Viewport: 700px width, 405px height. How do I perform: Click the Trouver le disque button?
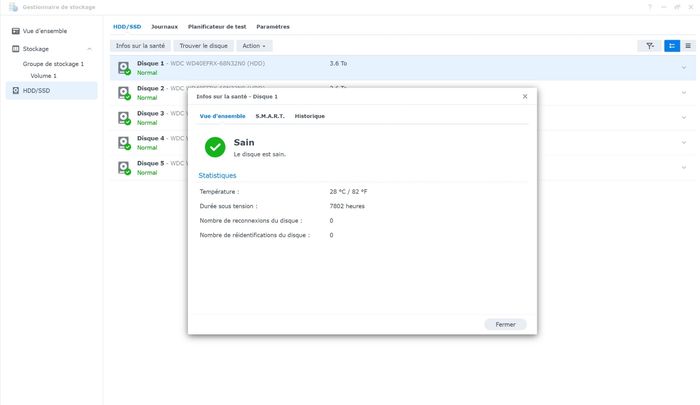(203, 46)
